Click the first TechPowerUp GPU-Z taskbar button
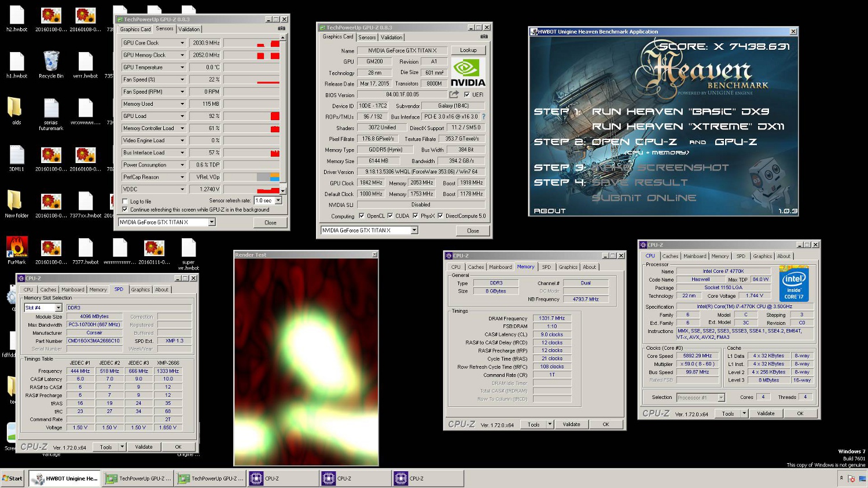This screenshot has height=488, width=868. 139,478
